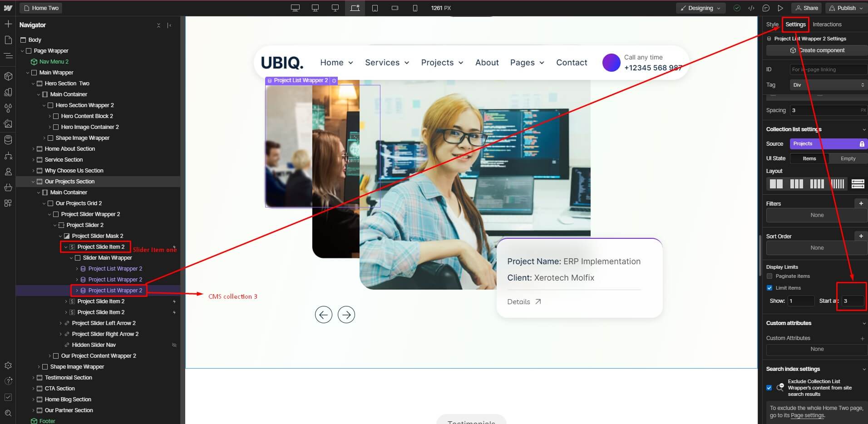Click the Show limit input field
The image size is (868, 424).
(x=800, y=301)
